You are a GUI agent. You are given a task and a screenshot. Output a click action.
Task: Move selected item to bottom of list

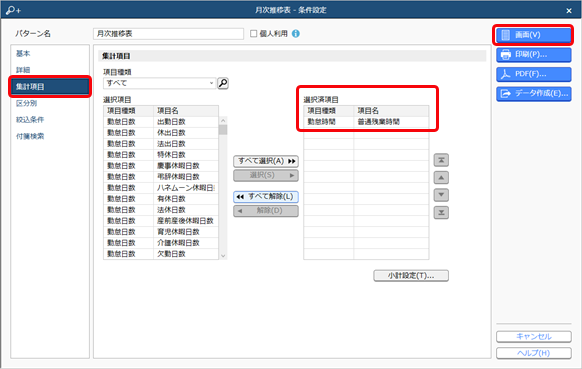coord(441,212)
